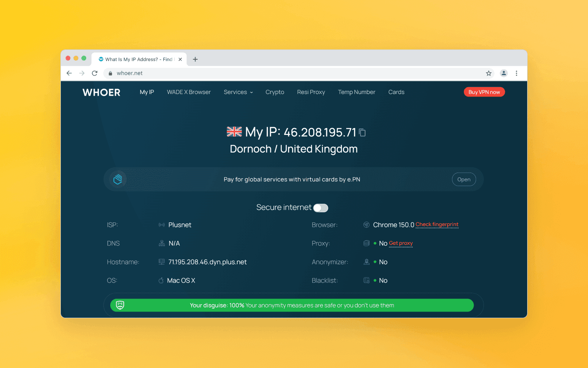Open the Resi Proxy page

(x=311, y=92)
